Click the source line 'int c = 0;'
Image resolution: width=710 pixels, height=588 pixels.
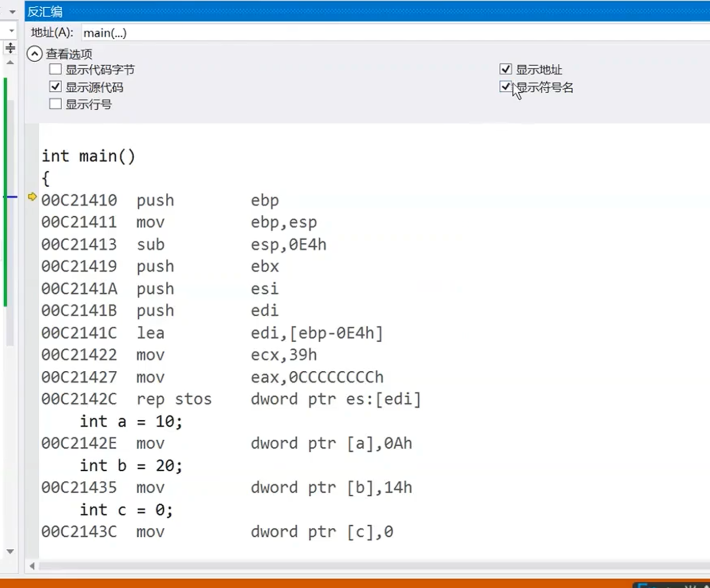[126, 510]
